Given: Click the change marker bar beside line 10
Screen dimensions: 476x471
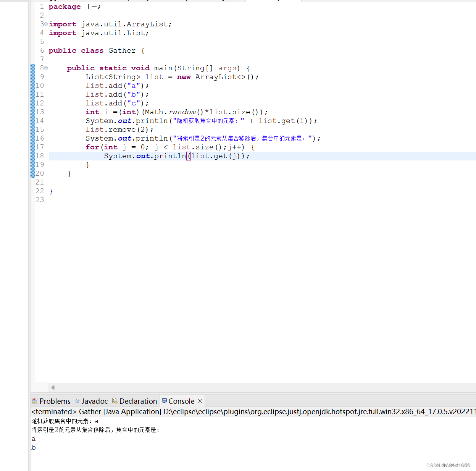Looking at the screenshot, I should (33, 86).
